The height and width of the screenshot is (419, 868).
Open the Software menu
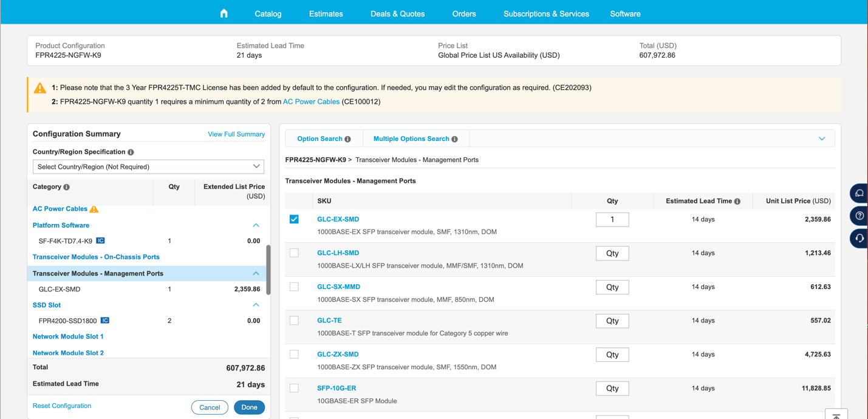click(x=625, y=13)
